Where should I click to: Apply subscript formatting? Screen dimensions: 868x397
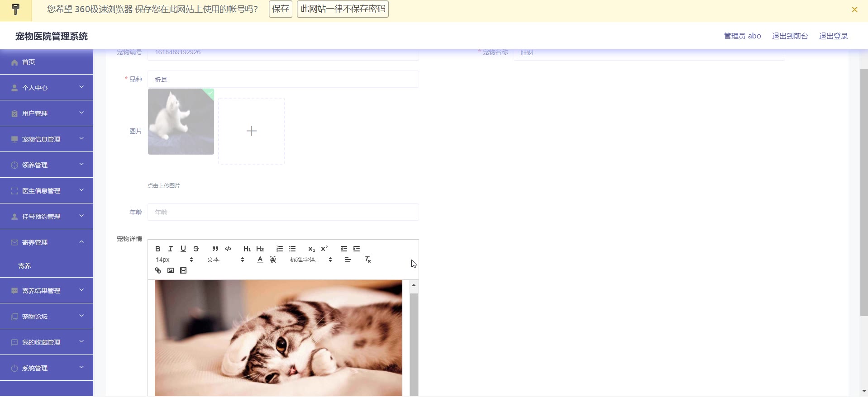click(311, 249)
